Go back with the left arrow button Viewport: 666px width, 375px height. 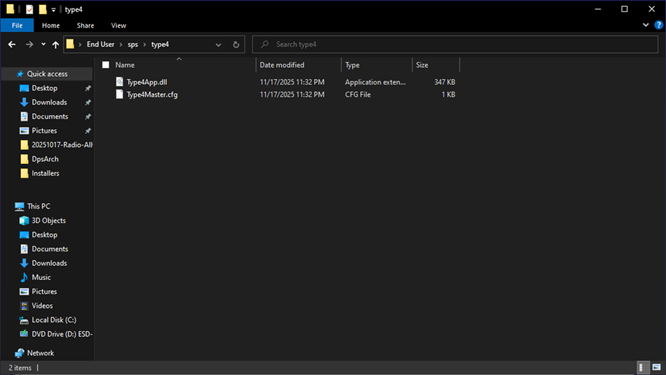click(12, 44)
